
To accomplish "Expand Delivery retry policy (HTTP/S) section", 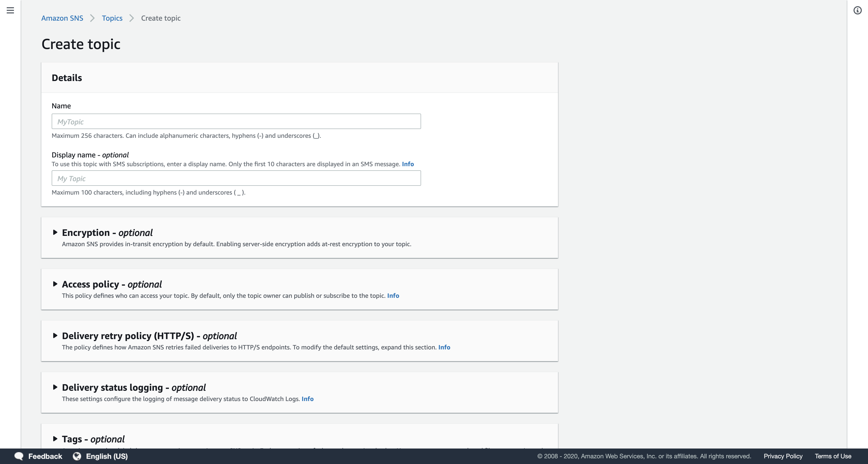I will point(55,335).
